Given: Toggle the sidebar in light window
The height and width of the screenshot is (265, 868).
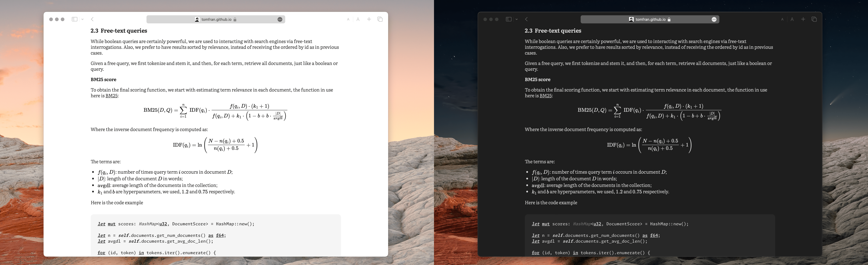Looking at the screenshot, I should coord(74,19).
